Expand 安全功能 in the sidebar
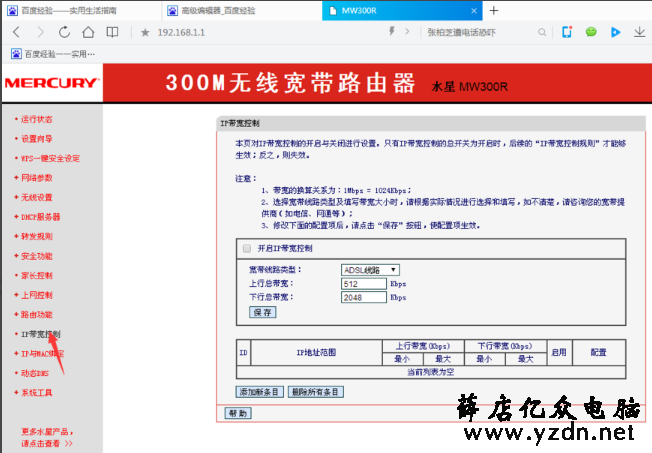Image resolution: width=652 pixels, height=453 pixels. point(37,256)
